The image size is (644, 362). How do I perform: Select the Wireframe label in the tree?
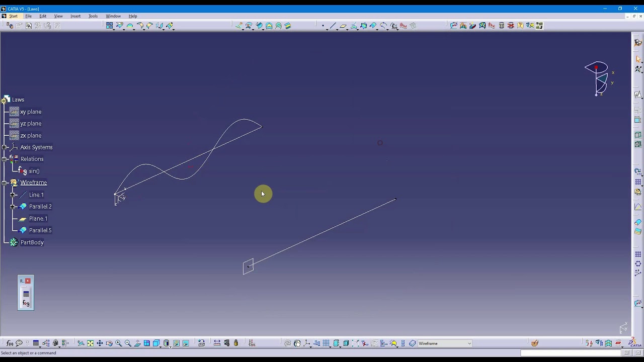(34, 183)
